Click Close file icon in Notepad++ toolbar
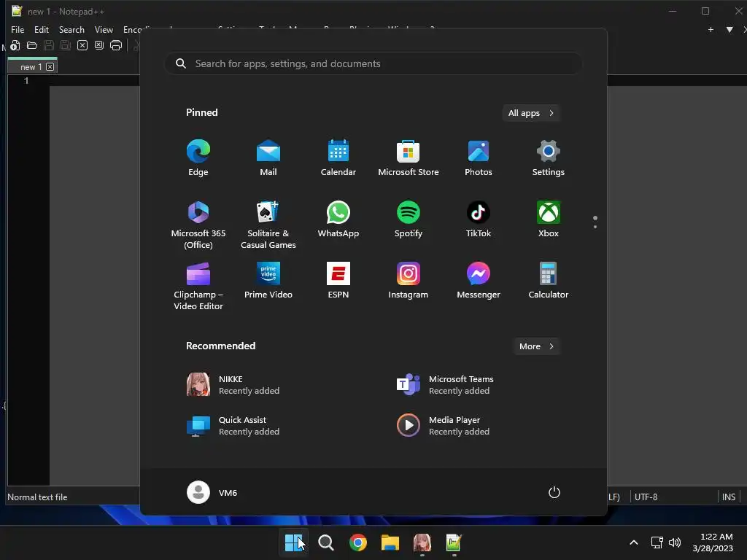 tap(82, 45)
